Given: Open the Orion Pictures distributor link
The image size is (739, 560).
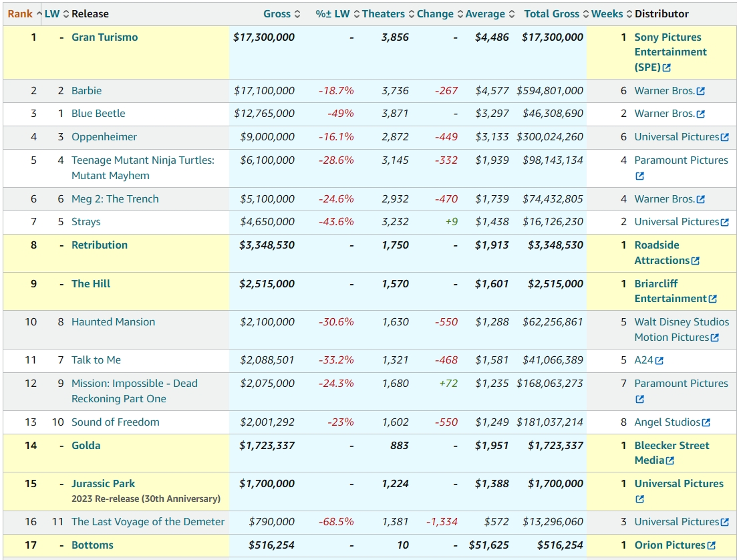Looking at the screenshot, I should point(670,545).
